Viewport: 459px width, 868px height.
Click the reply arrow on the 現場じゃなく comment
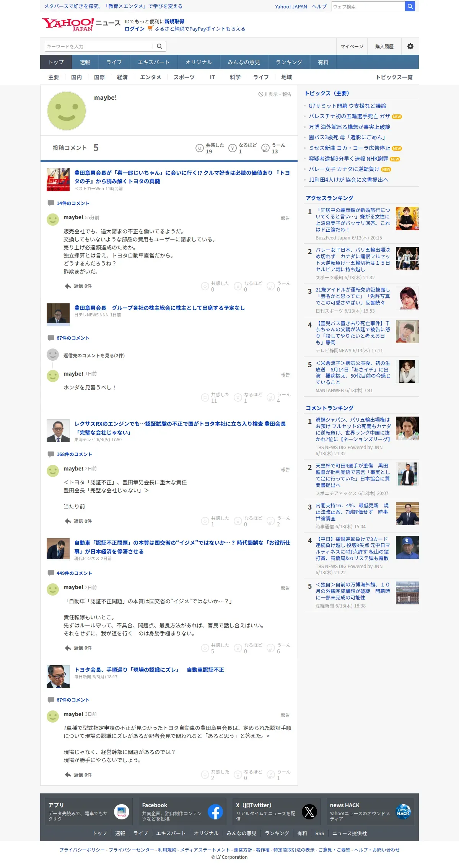click(x=68, y=775)
